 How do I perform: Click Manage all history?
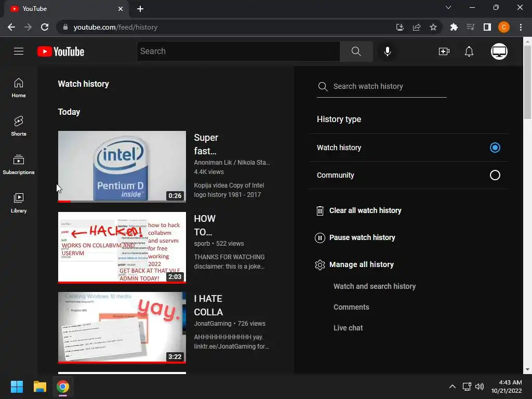(x=362, y=264)
